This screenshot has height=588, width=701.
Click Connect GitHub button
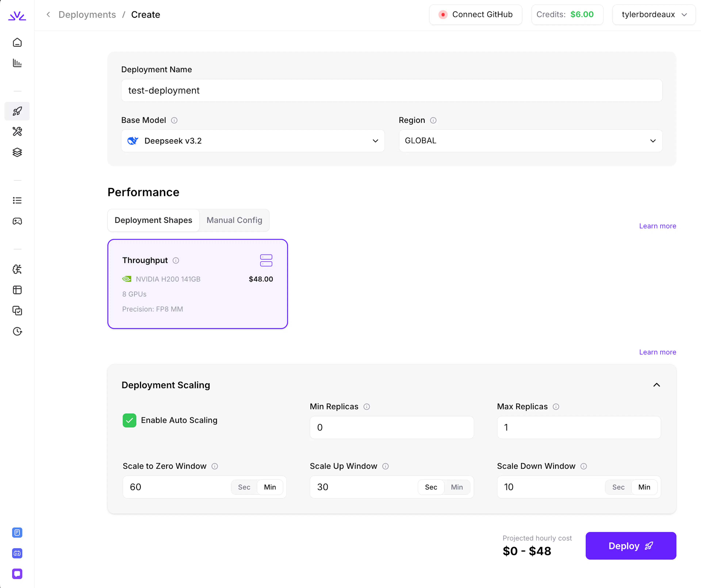(475, 14)
